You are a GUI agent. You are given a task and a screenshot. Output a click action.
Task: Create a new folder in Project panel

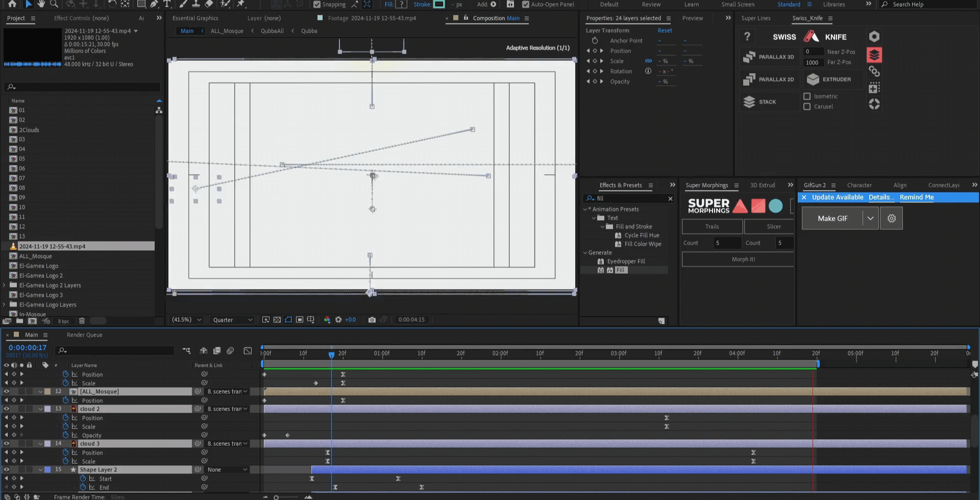click(x=19, y=321)
